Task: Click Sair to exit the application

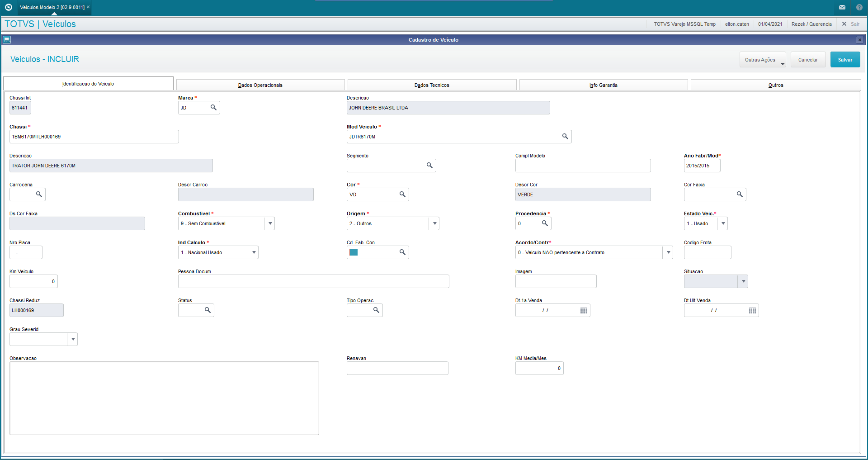Action: (850, 24)
